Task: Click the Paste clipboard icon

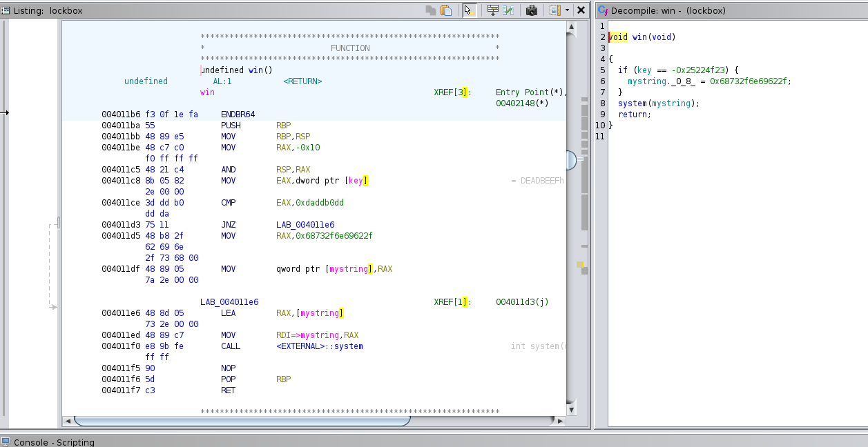Action: click(x=446, y=10)
